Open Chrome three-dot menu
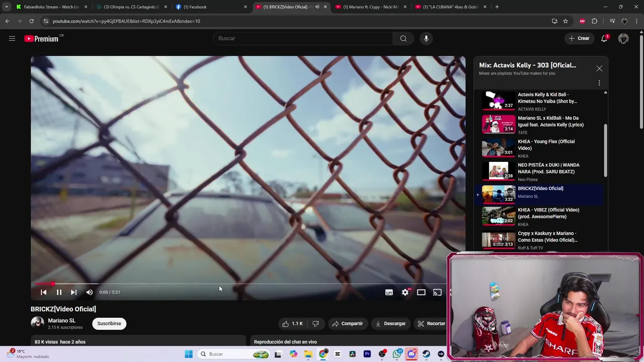 pyautogui.click(x=637, y=21)
